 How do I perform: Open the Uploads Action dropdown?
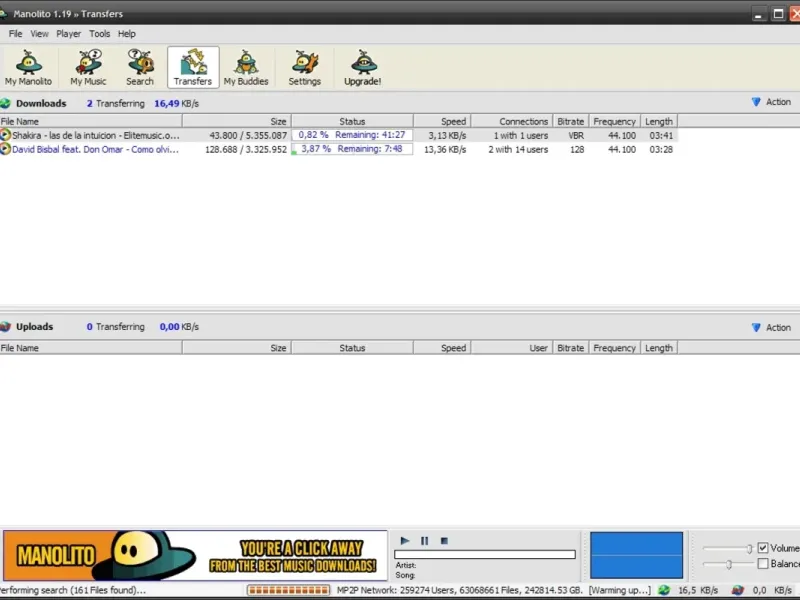[x=771, y=328]
